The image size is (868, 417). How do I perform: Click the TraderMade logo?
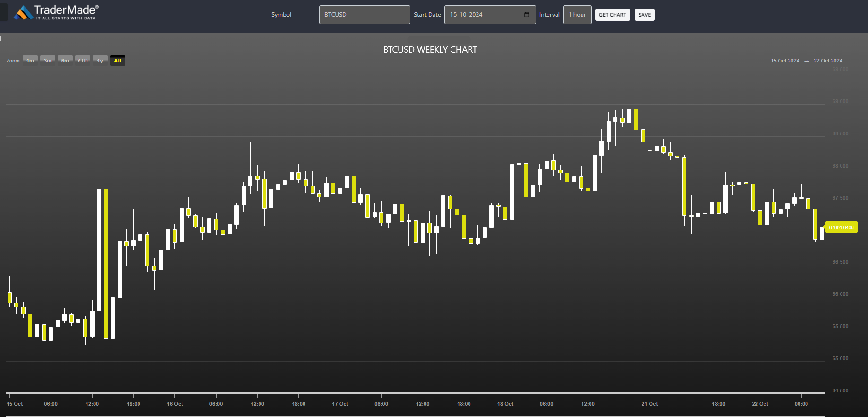coord(56,12)
